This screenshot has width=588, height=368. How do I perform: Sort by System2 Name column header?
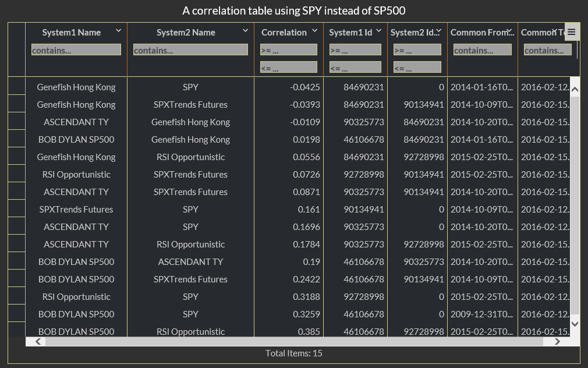coord(186,33)
